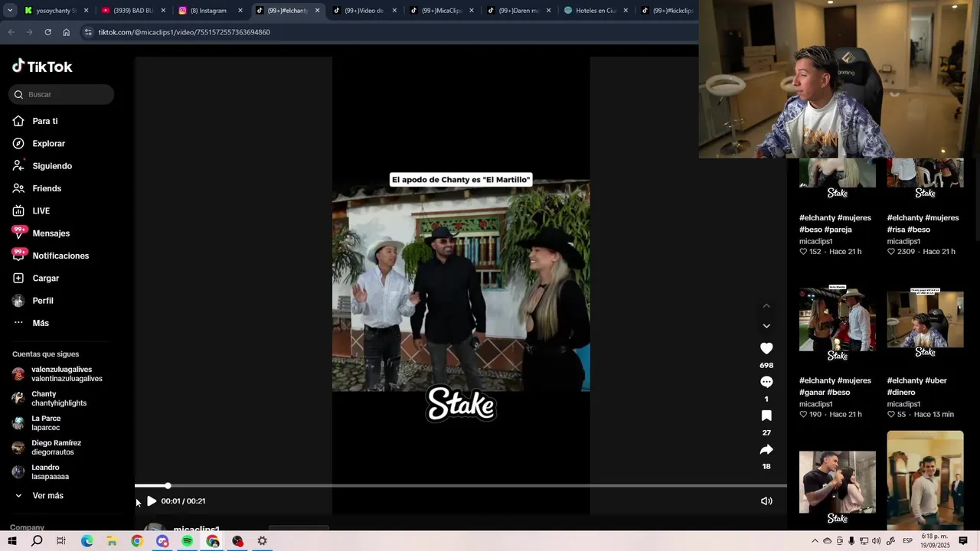The height and width of the screenshot is (551, 980).
Task: Show hidden system tray icons
Action: (x=815, y=541)
